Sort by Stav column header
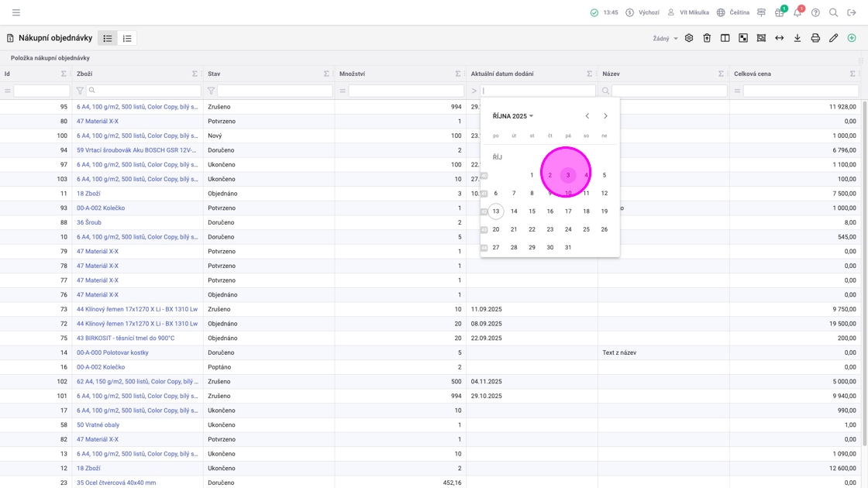The height and width of the screenshot is (488, 868). (214, 74)
